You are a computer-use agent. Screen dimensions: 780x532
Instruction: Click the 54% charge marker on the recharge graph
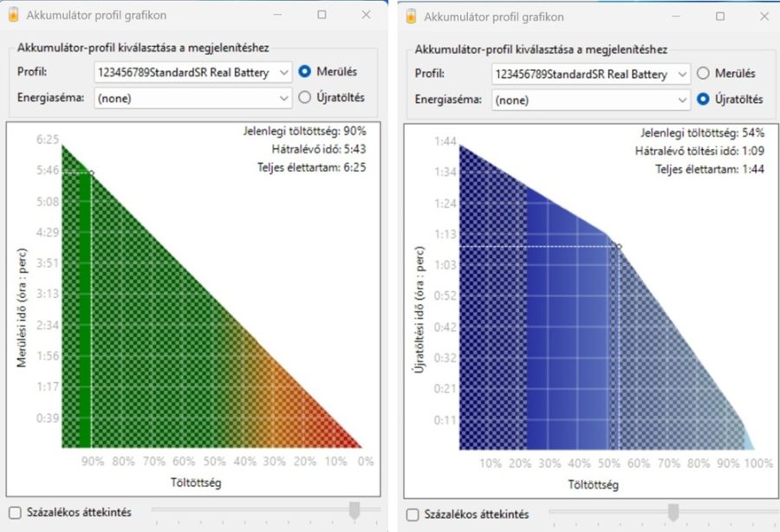point(618,247)
